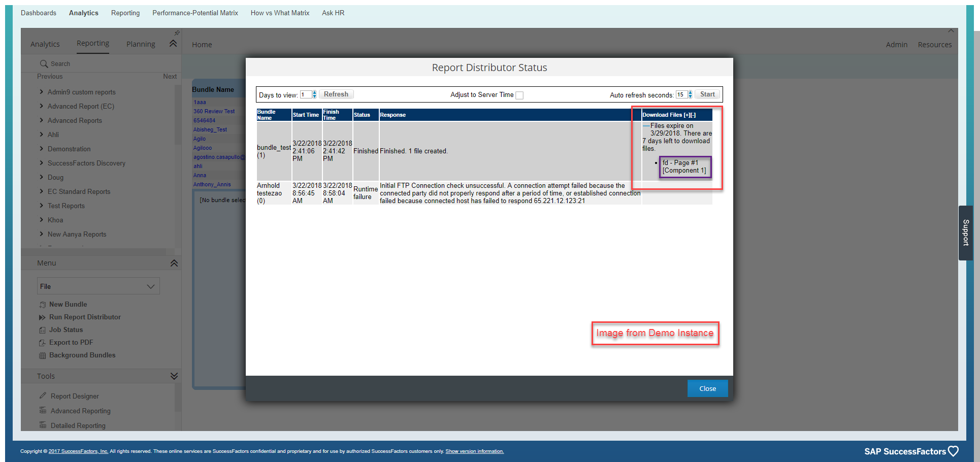980x462 pixels.
Task: Open the Dashboards top menu
Action: (39, 13)
